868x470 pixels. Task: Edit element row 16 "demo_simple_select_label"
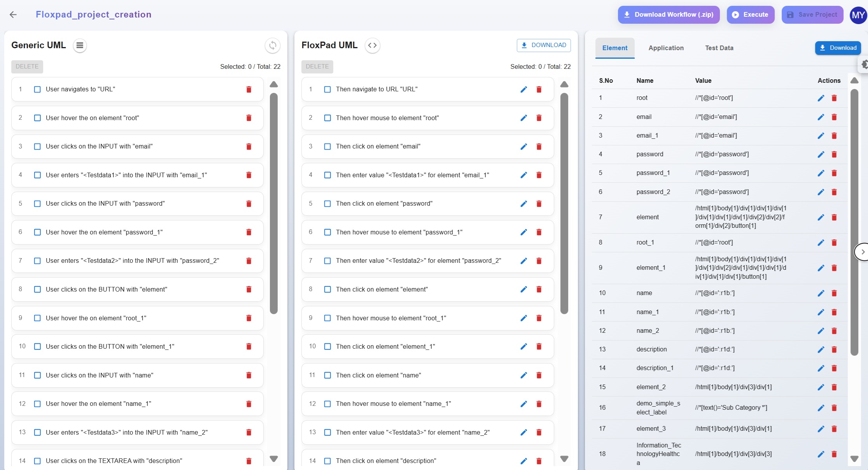821,408
